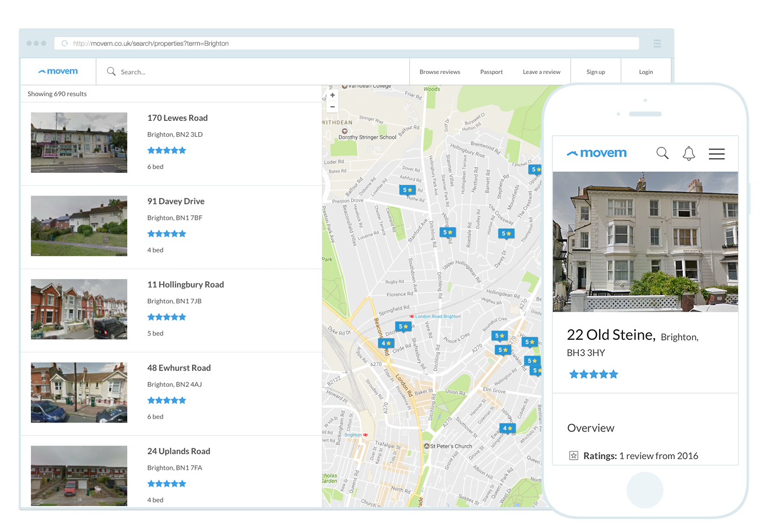Click the Login button

click(x=646, y=72)
